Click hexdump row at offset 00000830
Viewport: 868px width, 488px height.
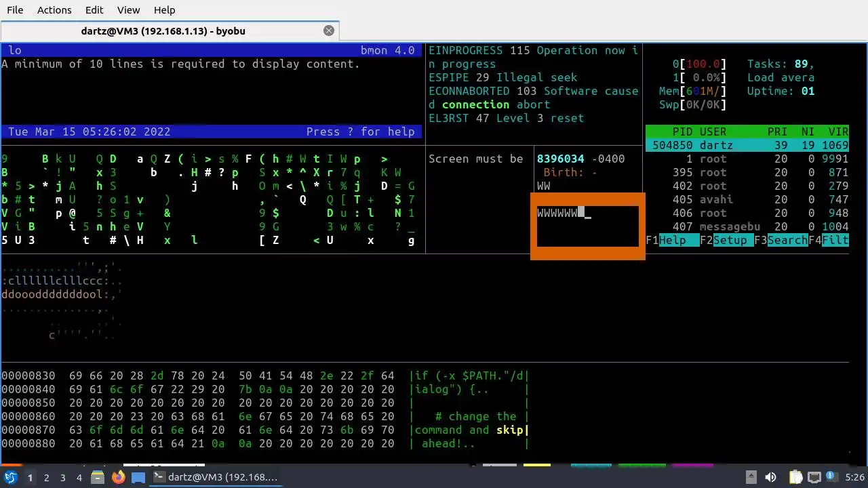[265, 375]
